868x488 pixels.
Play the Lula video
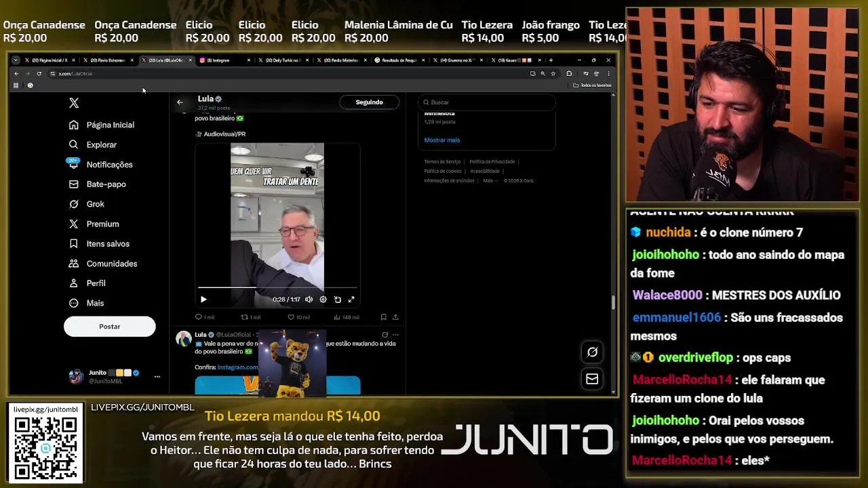click(203, 299)
